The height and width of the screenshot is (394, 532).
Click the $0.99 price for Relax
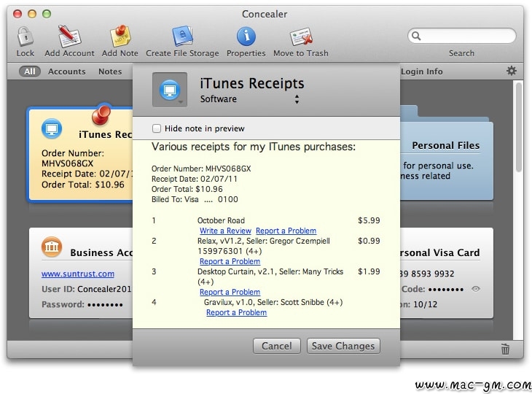(369, 241)
